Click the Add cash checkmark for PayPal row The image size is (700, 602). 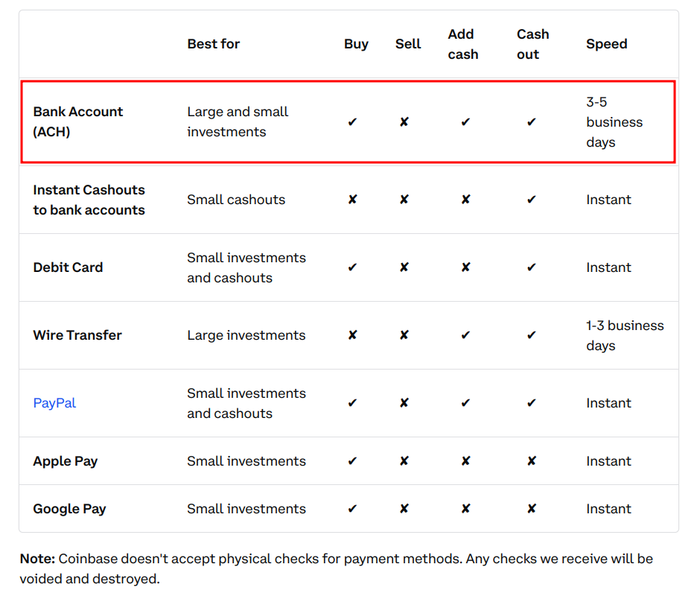tap(465, 403)
